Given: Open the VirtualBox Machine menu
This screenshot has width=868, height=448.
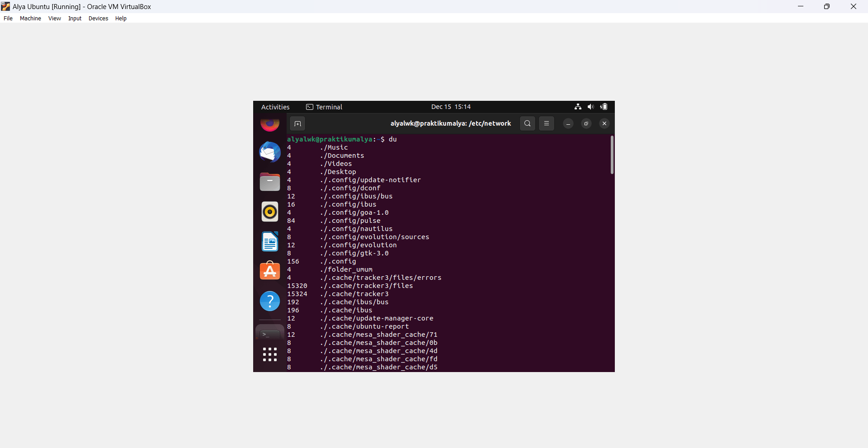Looking at the screenshot, I should (30, 19).
